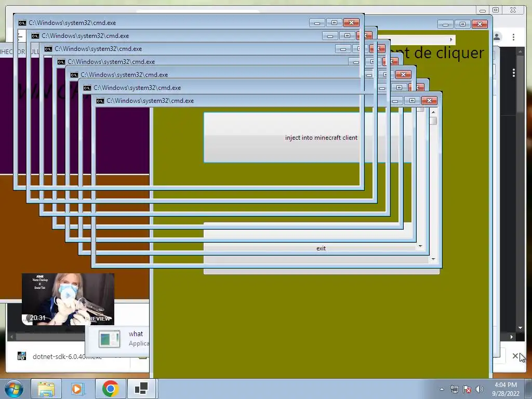Open the dotnet-sdk-6.0.40 download item

67,356
